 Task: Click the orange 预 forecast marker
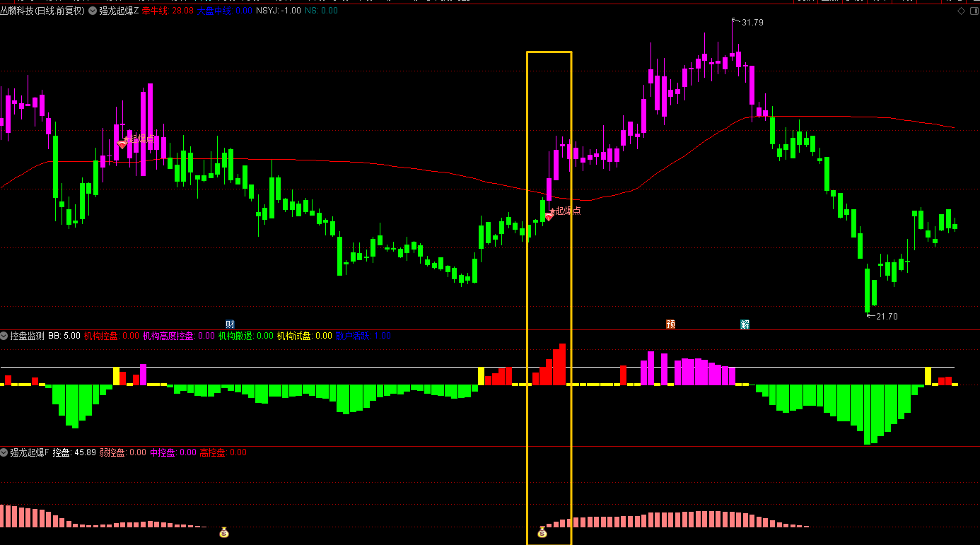[x=670, y=324]
